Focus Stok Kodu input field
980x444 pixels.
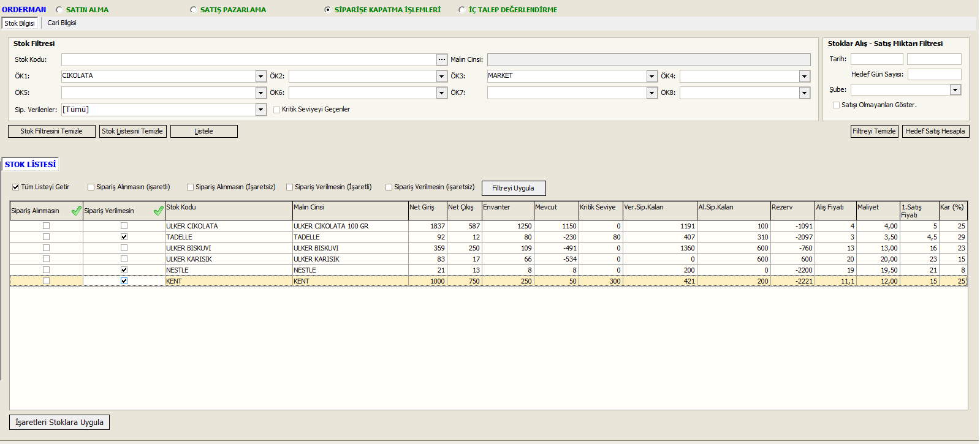click(249, 59)
